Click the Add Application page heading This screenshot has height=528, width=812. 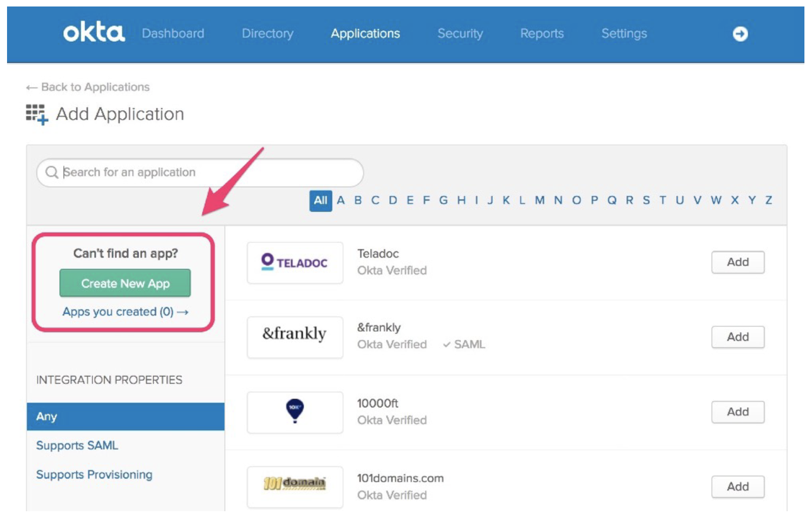[120, 114]
